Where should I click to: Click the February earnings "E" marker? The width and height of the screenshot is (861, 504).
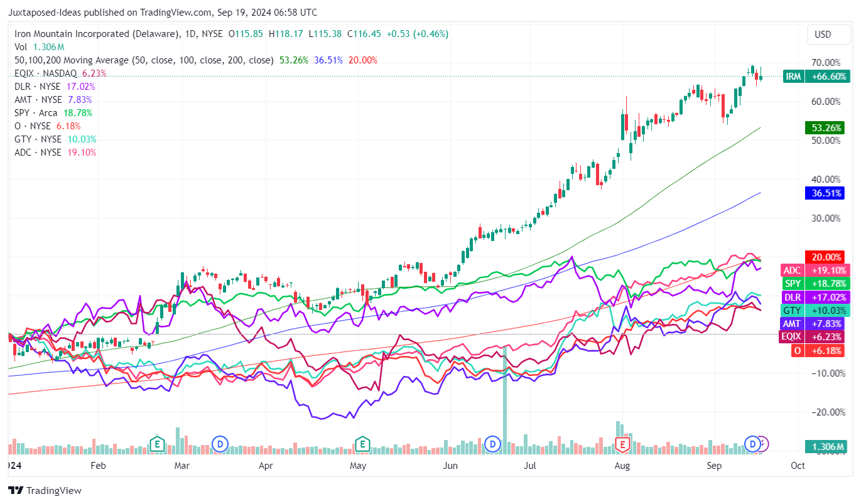[x=157, y=444]
